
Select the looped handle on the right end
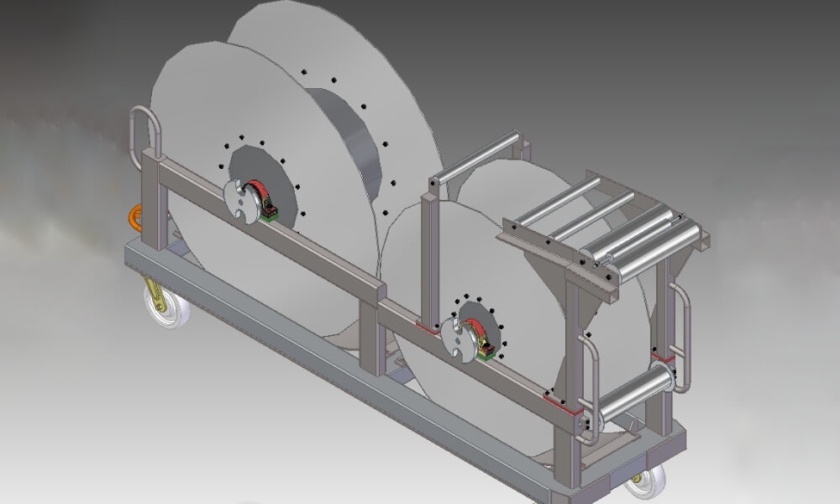(x=682, y=336)
